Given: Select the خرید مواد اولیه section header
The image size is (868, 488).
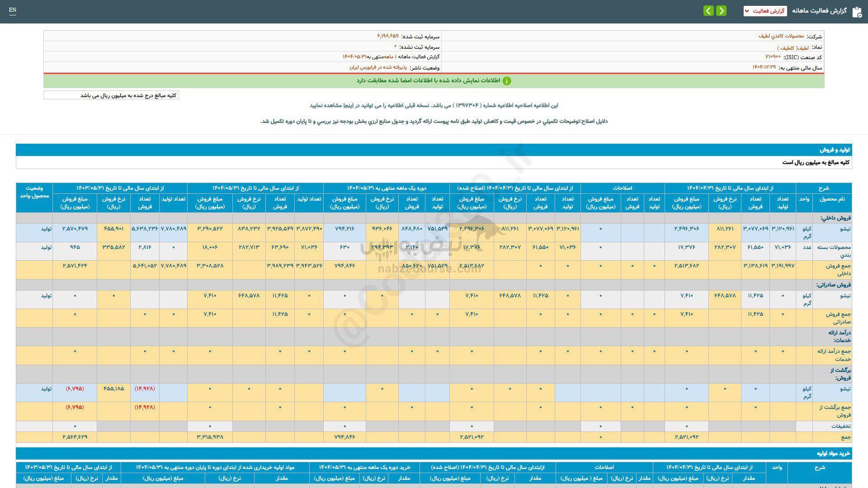Looking at the screenshot, I should 833,453.
